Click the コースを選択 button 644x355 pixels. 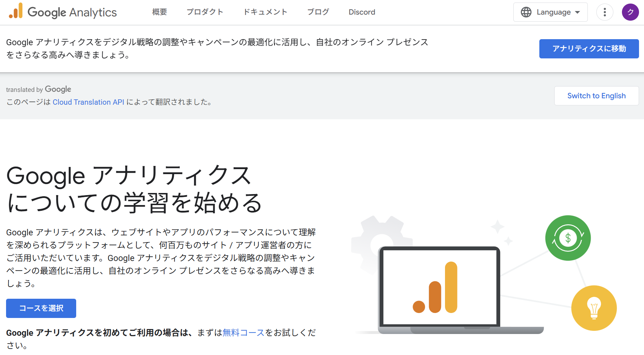coord(41,308)
